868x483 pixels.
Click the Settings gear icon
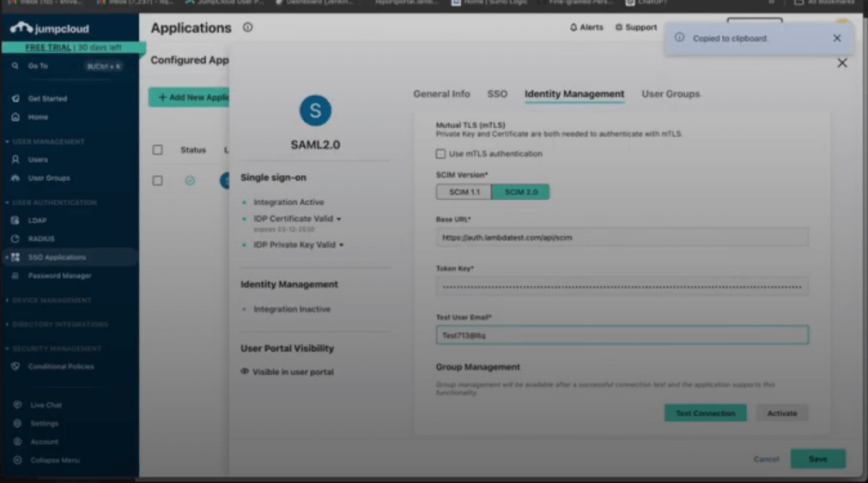tap(18, 423)
